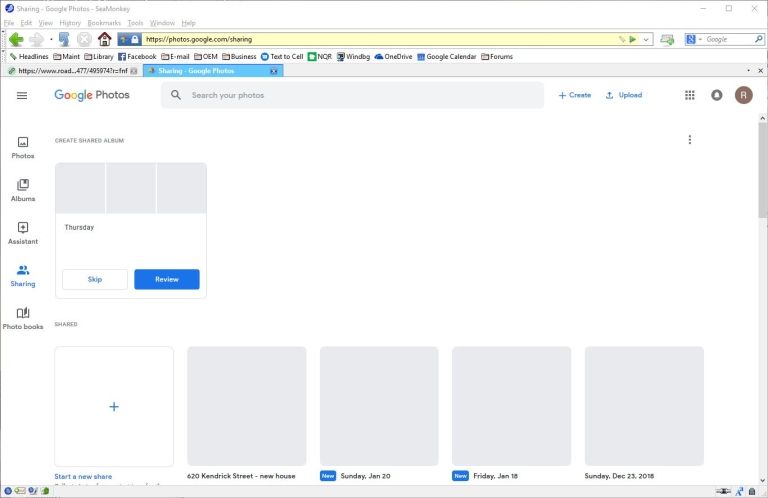Click the vertical scrollbar thumb
This screenshot has width=768, height=498.
tap(763, 170)
